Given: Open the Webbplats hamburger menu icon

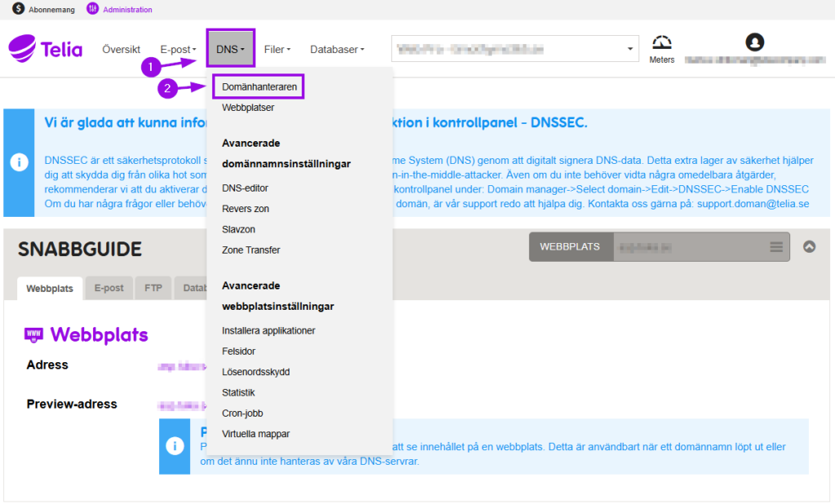Looking at the screenshot, I should pyautogui.click(x=775, y=247).
